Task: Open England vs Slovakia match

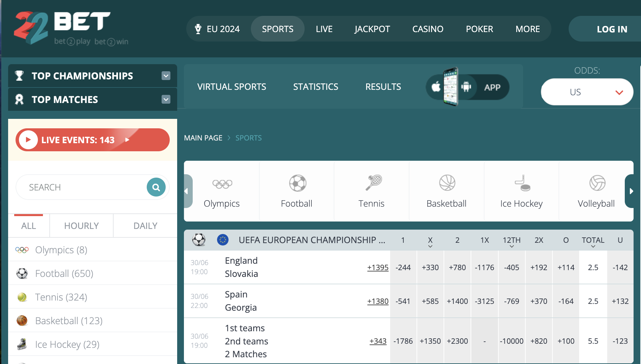Action: [x=241, y=267]
